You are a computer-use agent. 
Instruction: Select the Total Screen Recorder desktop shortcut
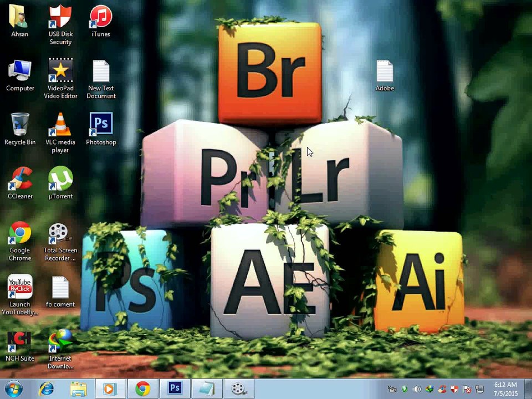click(60, 242)
